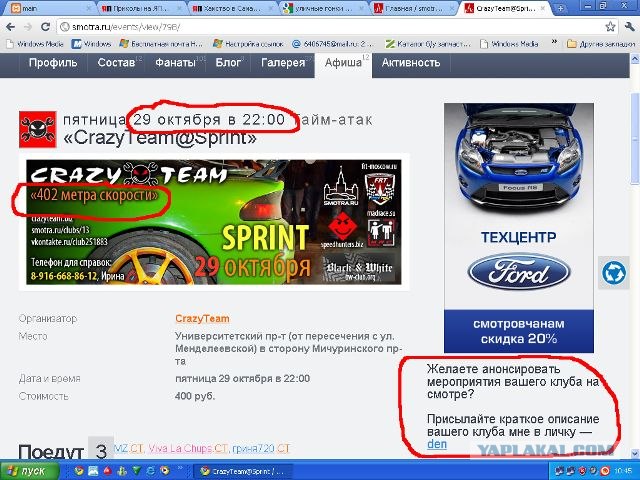The width and height of the screenshot is (640, 480).
Task: Click the taskbar clock showing 10:45
Action: tap(624, 471)
